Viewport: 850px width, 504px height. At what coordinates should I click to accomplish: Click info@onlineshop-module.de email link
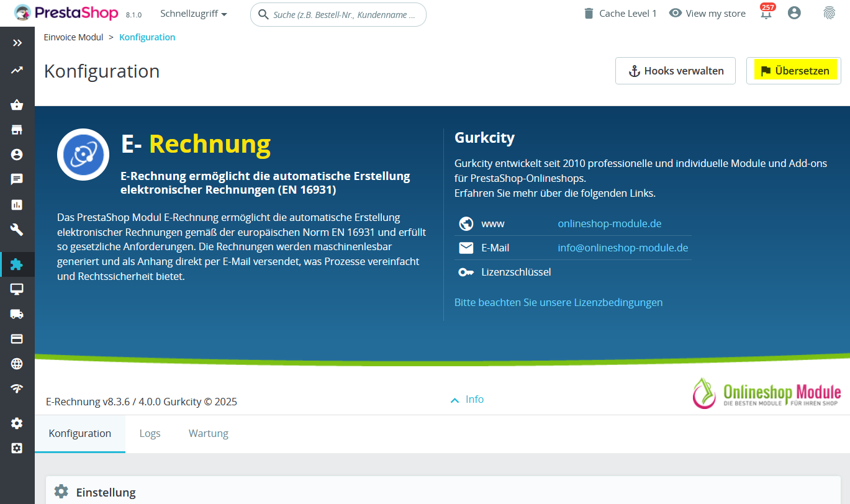pos(623,248)
